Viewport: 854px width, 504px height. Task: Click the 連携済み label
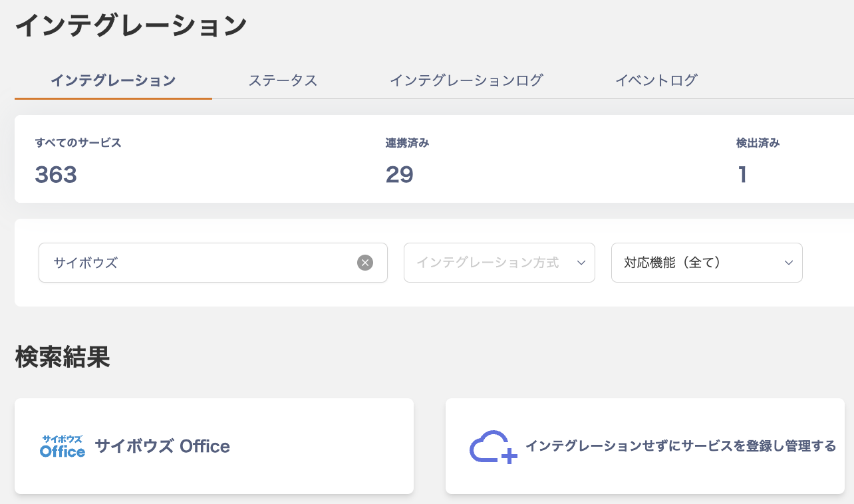click(x=407, y=143)
